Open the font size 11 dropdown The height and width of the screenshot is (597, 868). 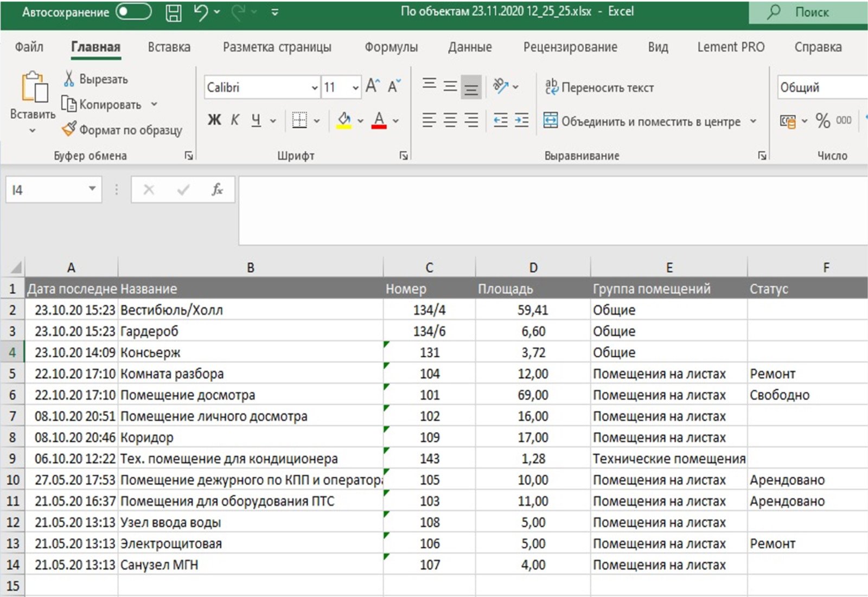coord(355,87)
